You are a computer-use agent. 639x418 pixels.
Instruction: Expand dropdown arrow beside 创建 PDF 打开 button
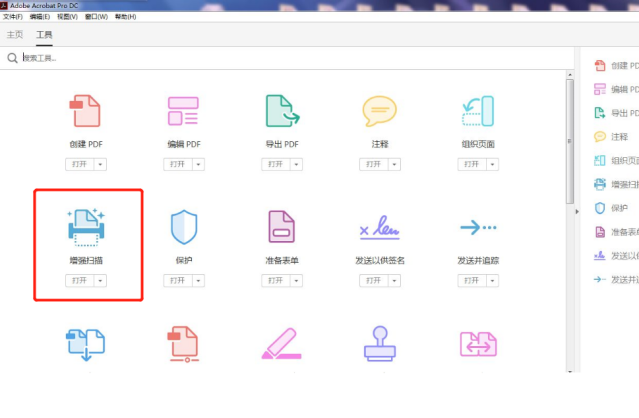[100, 164]
